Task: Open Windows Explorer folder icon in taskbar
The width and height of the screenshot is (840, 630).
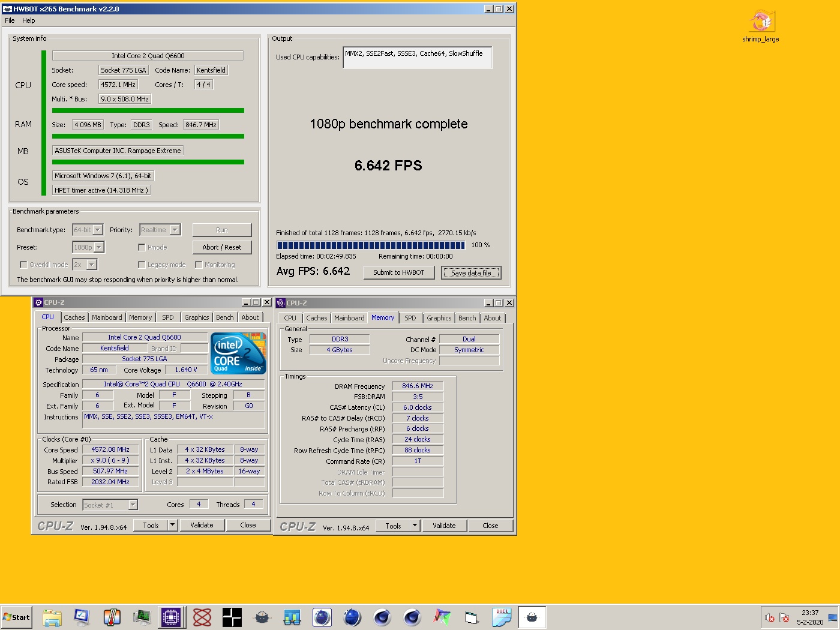Action: pyautogui.click(x=52, y=617)
